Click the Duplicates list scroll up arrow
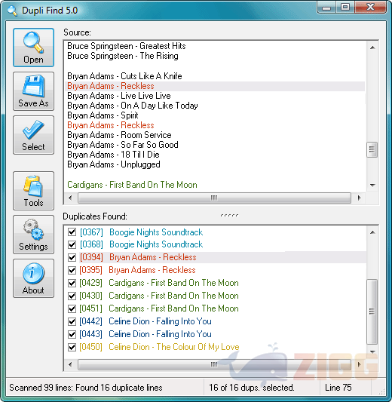The width and height of the screenshot is (392, 402). point(372,232)
